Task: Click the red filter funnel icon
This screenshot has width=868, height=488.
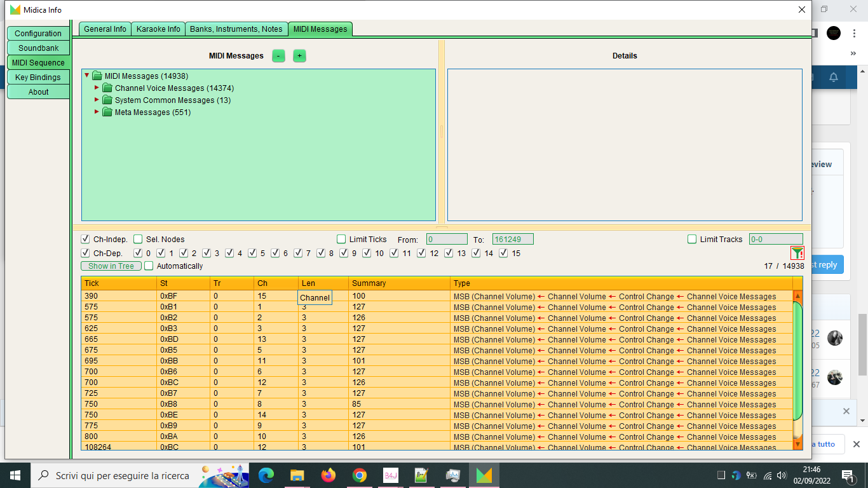Action: pyautogui.click(x=797, y=253)
